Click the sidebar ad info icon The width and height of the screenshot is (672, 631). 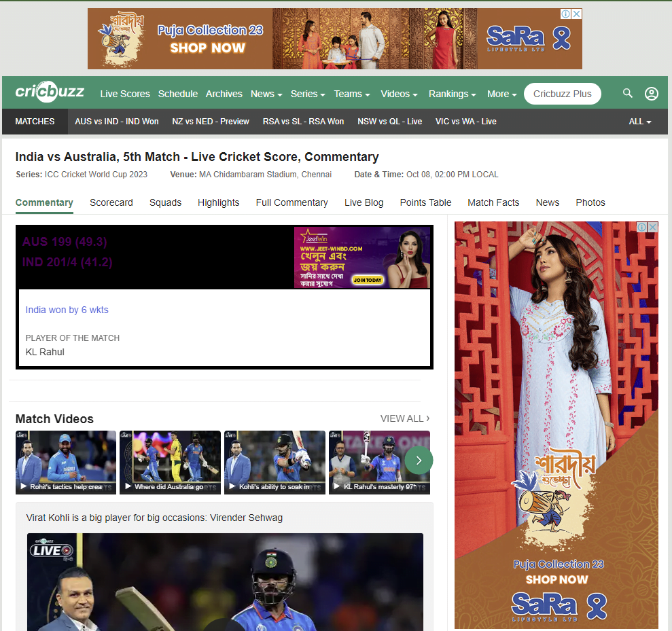(641, 227)
